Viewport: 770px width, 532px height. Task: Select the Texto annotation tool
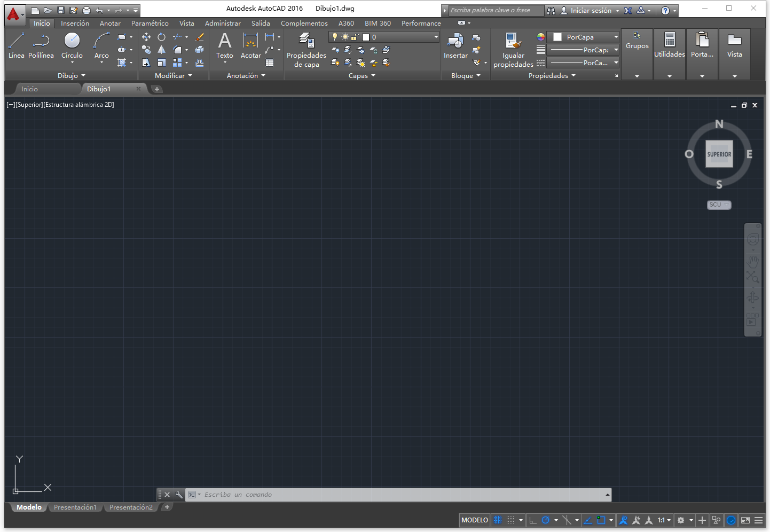click(225, 45)
